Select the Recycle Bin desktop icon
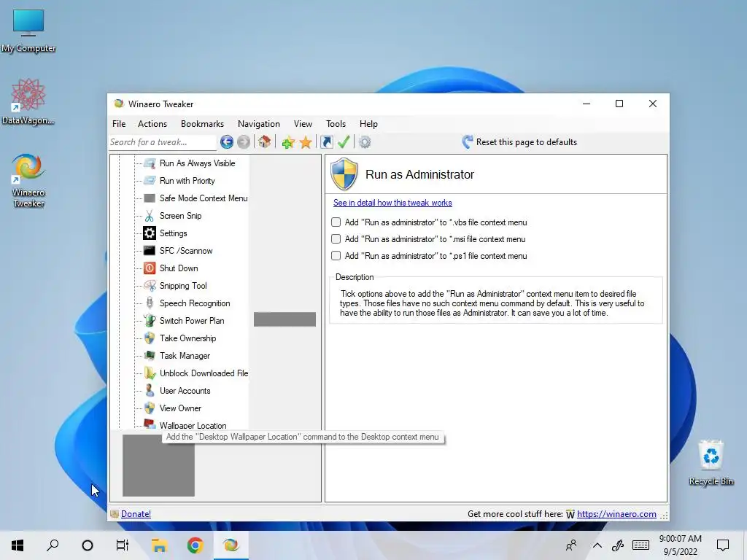 pos(711,462)
